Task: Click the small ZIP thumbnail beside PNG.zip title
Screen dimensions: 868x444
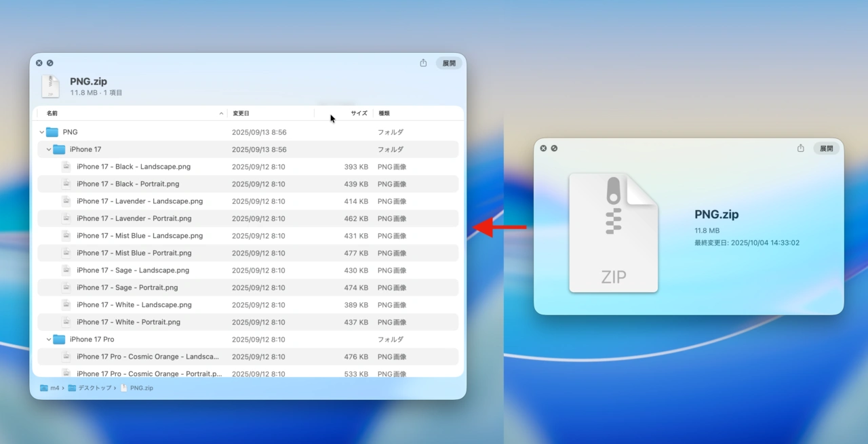Action: click(51, 86)
